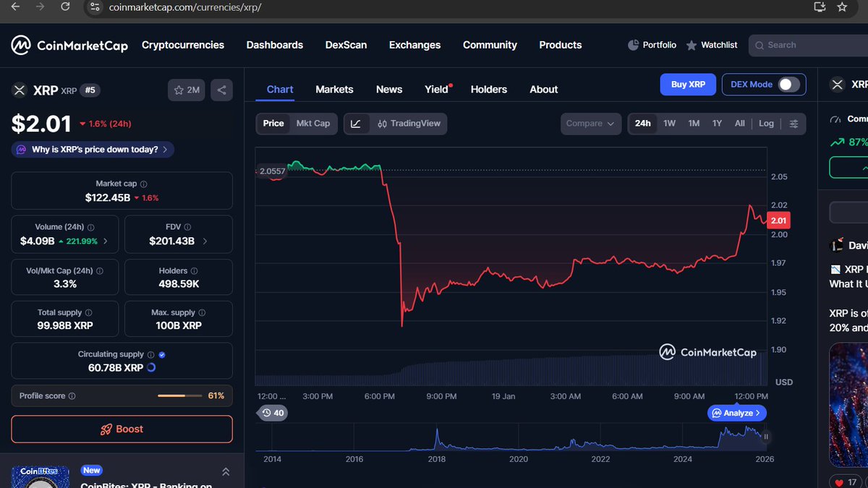
Task: Open Watchlist star link
Action: tap(711, 45)
